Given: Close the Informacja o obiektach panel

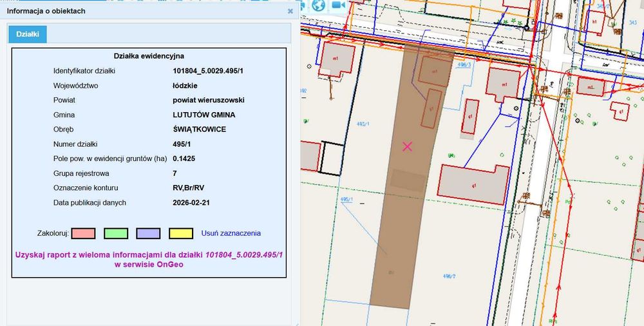Looking at the screenshot, I should point(290,11).
